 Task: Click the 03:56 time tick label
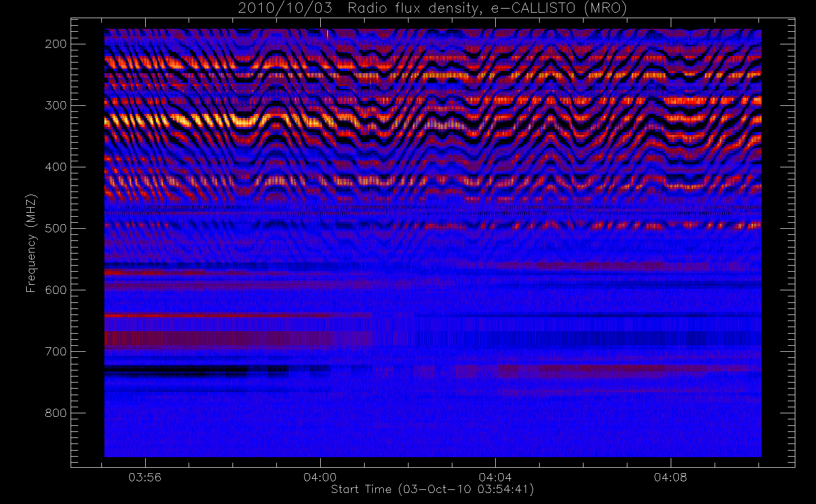[x=145, y=477]
